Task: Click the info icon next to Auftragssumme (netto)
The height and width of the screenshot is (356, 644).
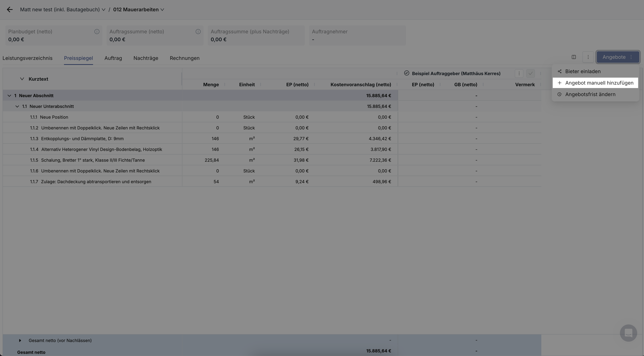Action: point(198,31)
